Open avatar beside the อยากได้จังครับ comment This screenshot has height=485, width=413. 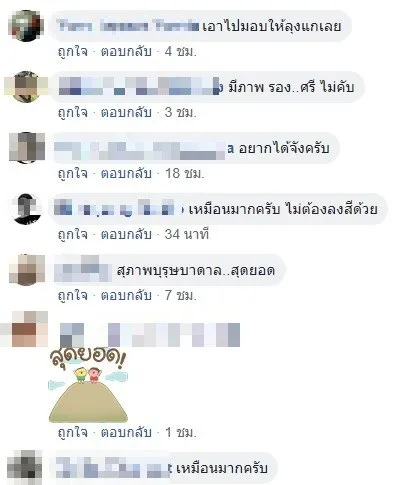coord(27,148)
